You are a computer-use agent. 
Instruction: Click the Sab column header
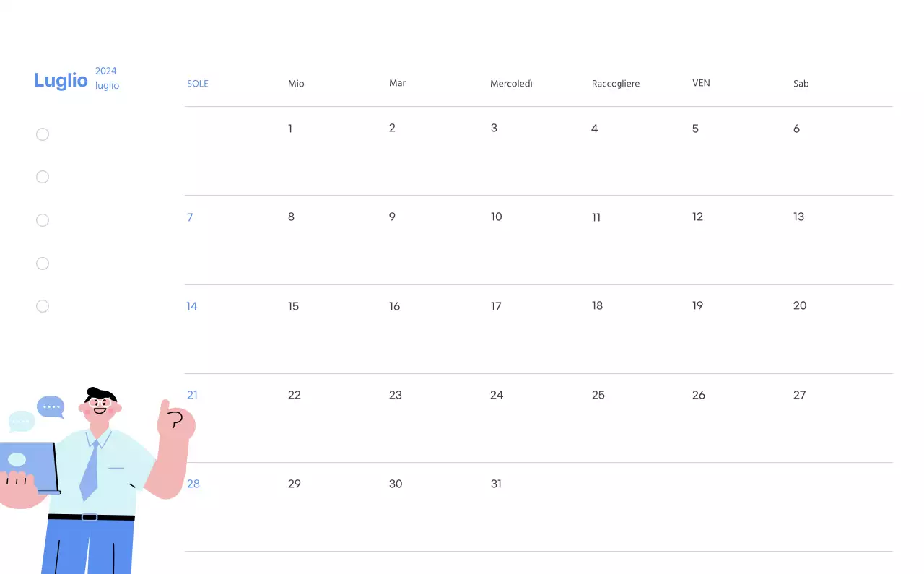801,83
